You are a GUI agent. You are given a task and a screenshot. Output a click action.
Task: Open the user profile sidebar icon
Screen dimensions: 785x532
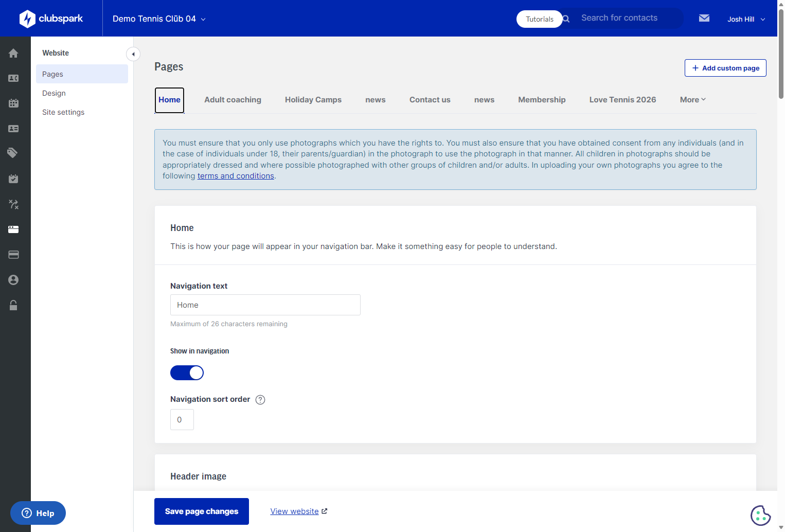coord(13,280)
